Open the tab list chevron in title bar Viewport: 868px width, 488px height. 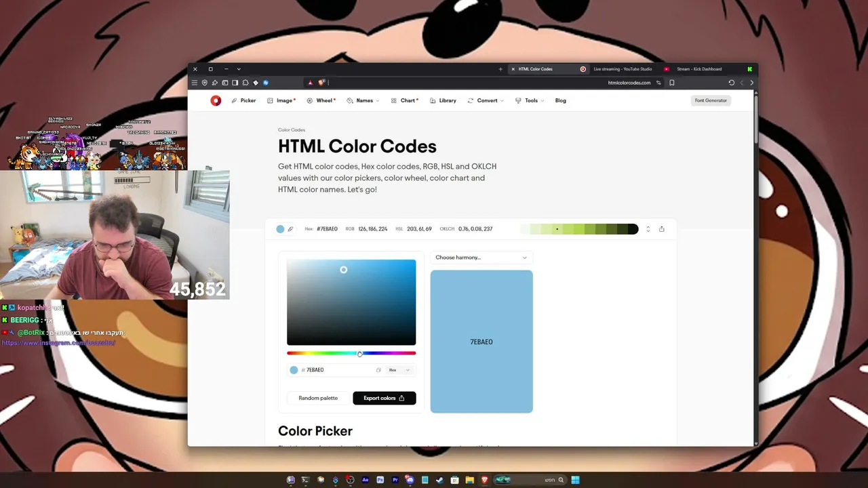239,69
